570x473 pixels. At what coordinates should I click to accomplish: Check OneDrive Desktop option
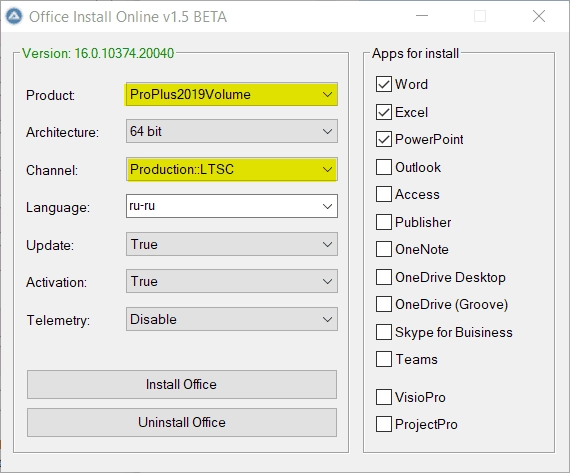(x=384, y=277)
